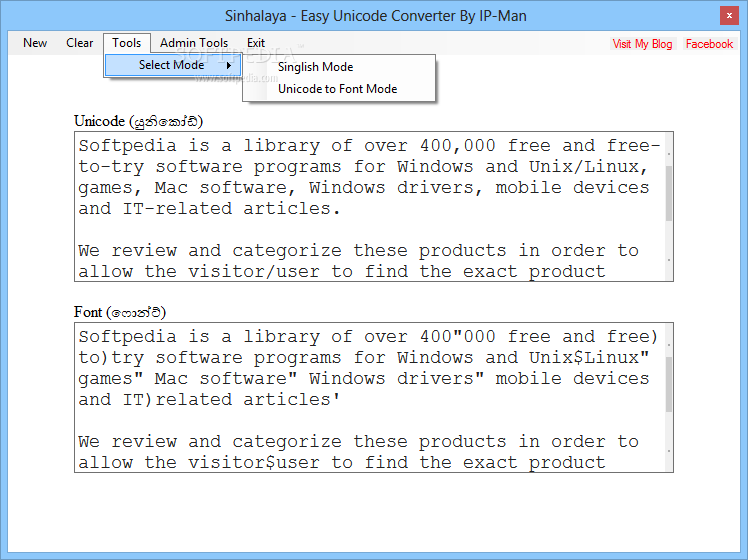Click the Font box scrollbar thumb
Image resolution: width=748 pixels, height=560 pixels.
tap(669, 384)
